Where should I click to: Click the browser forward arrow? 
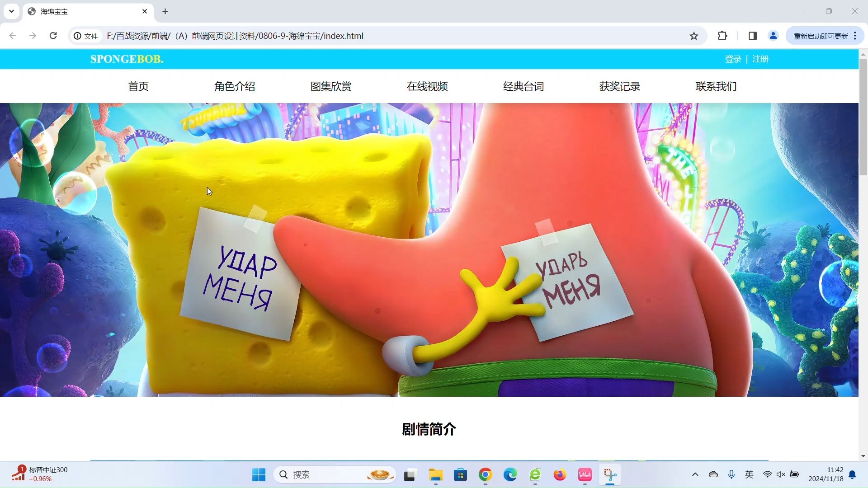[33, 36]
